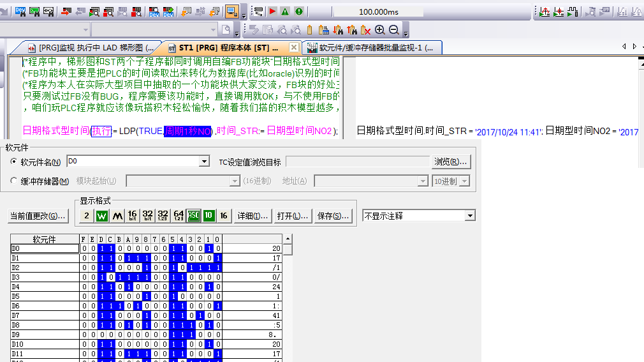Viewport: 644px width, 362px height.
Task: Switch to the LAD 梯形图 monitor tab
Action: click(x=89, y=48)
